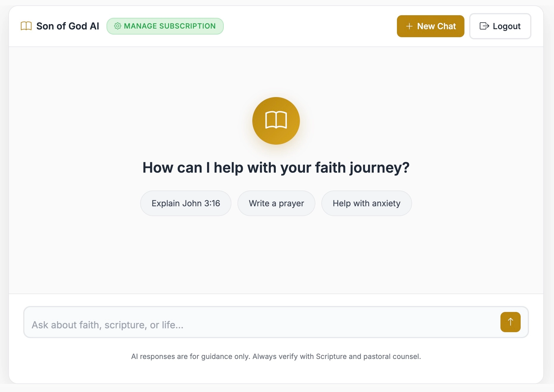Click the logout arrow icon

coord(485,26)
